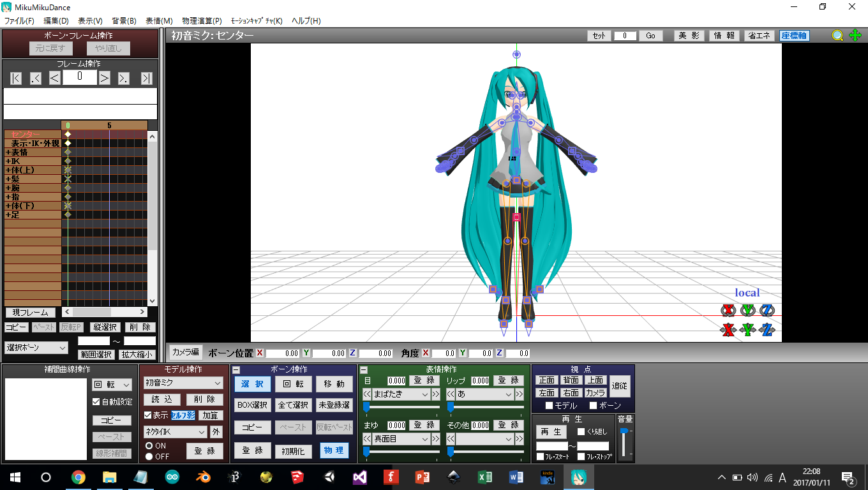
Task: Click the 移動 bone move button
Action: [x=334, y=384]
